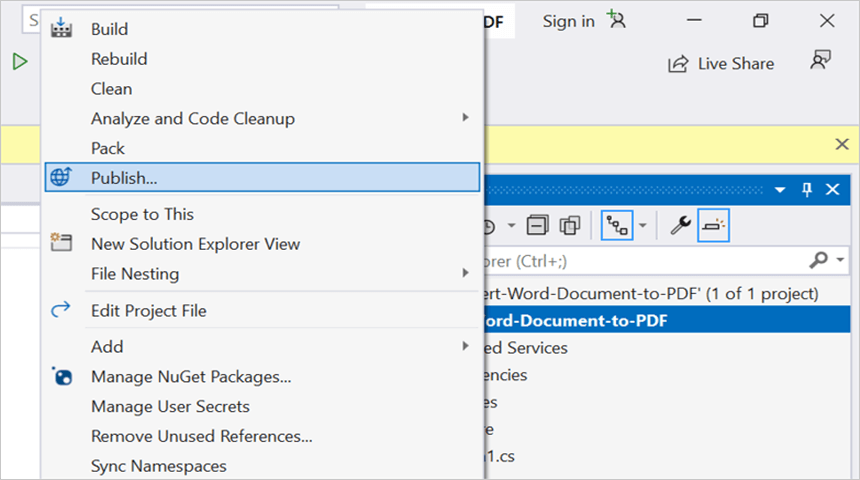Select the Clean menu entry
The image size is (860, 480).
tap(262, 88)
